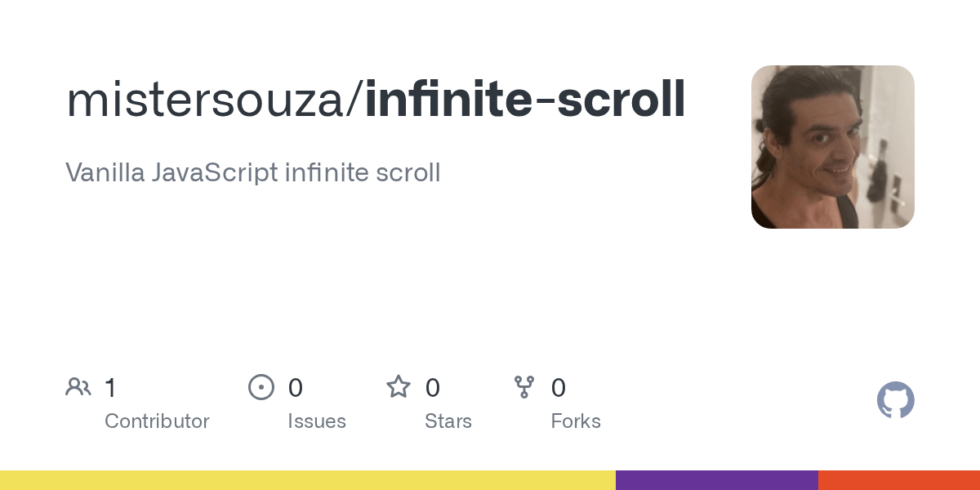
Task: Click the orange language bar segment
Action: click(898, 480)
